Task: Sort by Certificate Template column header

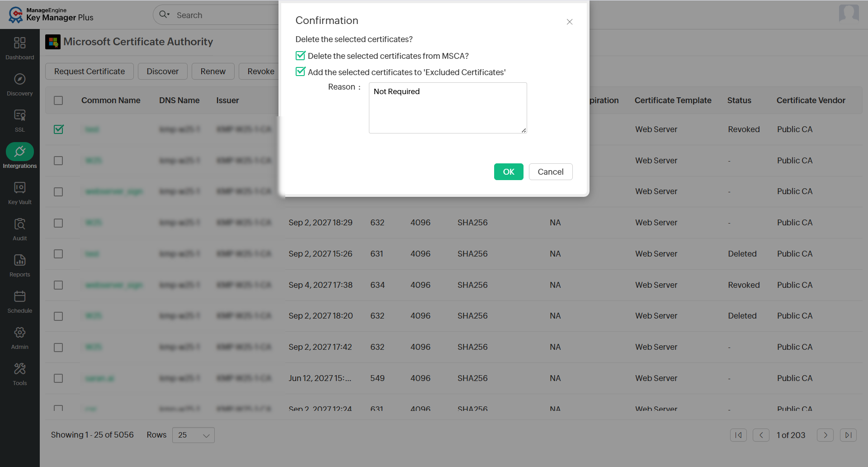Action: 673,100
